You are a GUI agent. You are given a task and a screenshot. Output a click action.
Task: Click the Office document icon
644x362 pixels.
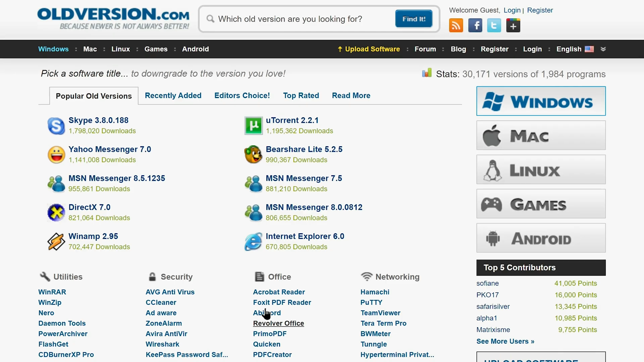coord(259,277)
